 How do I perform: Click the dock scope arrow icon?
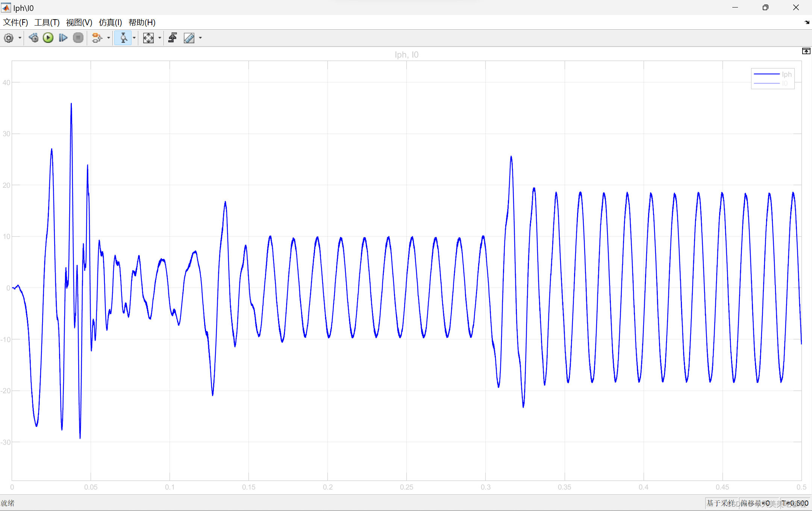coord(807,22)
